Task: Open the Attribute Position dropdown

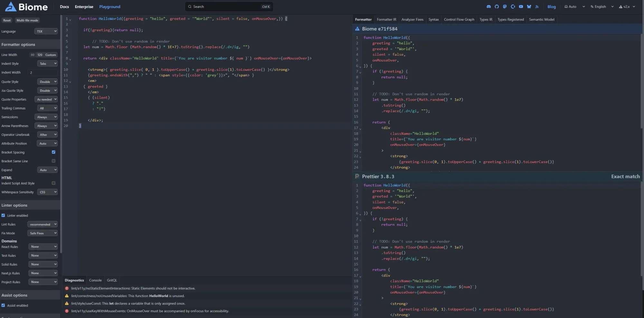Action: click(x=47, y=144)
